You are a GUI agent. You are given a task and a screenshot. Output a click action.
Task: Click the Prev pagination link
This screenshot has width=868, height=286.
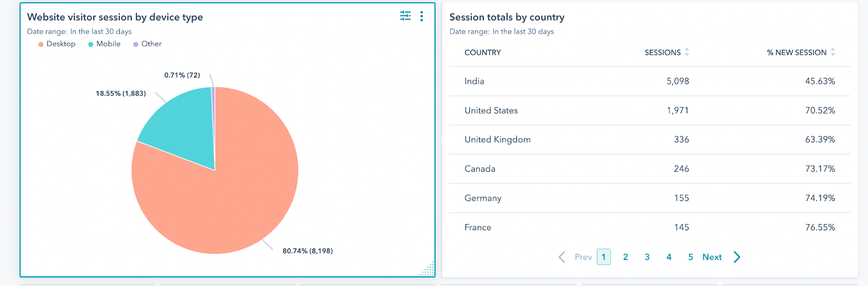coord(583,257)
